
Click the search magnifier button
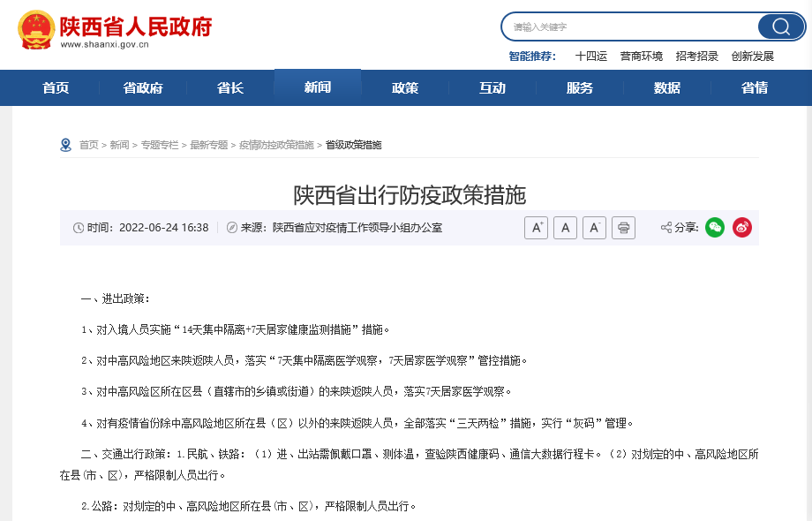tap(781, 26)
